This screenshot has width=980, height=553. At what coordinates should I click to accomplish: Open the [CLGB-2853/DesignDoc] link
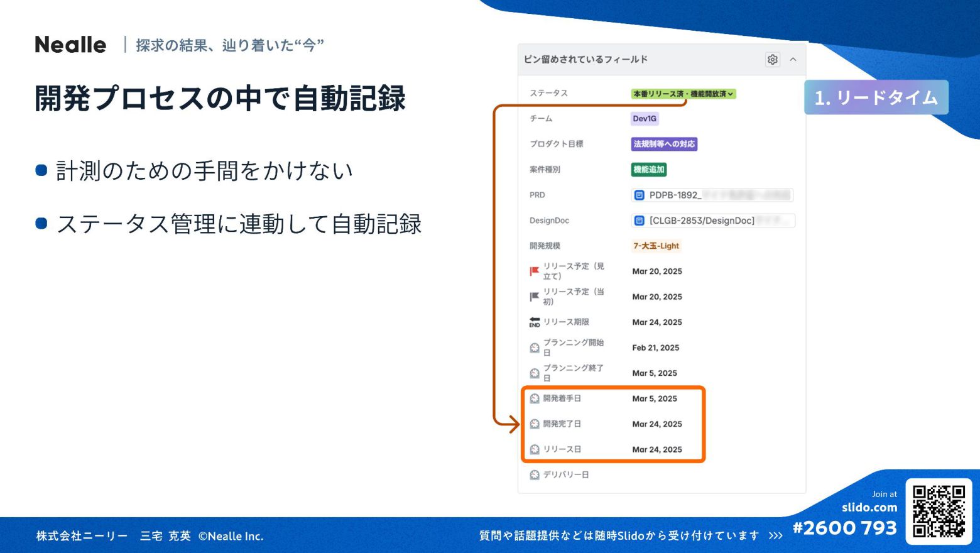[x=713, y=221]
